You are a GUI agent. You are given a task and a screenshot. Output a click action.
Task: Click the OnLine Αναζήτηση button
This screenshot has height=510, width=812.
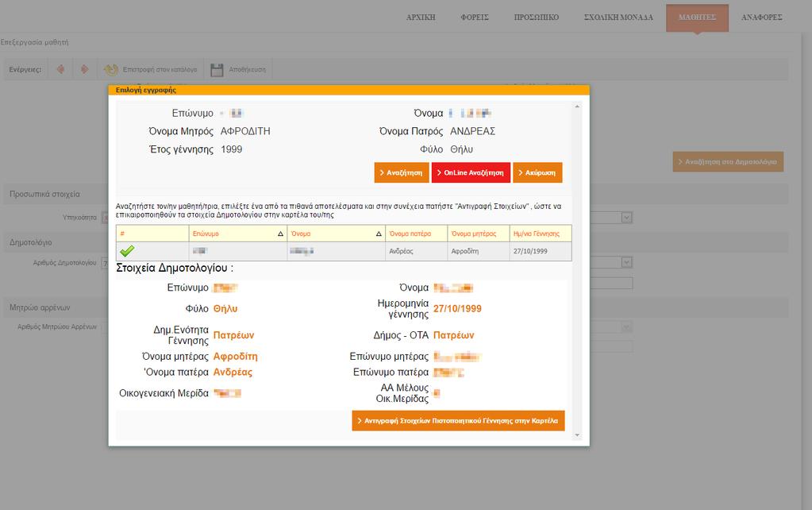click(471, 172)
